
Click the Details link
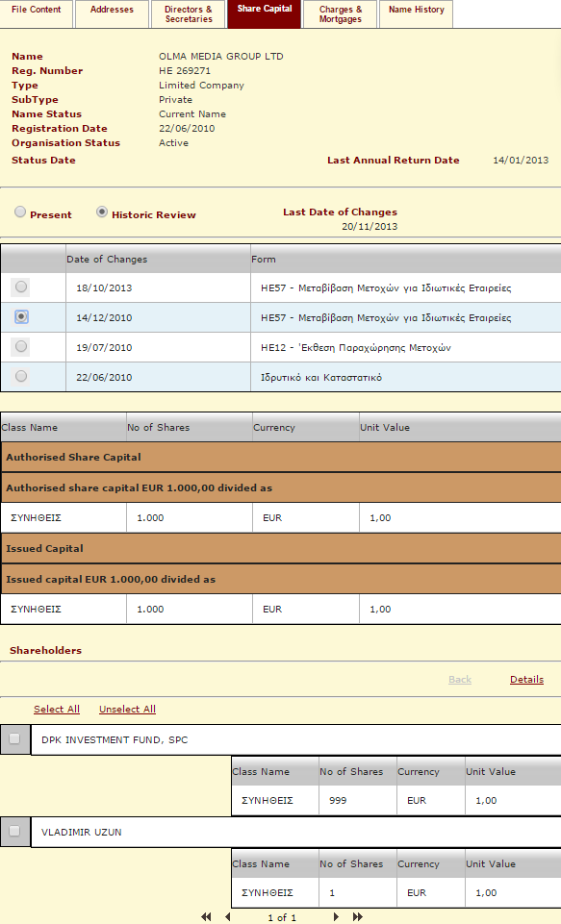(526, 680)
